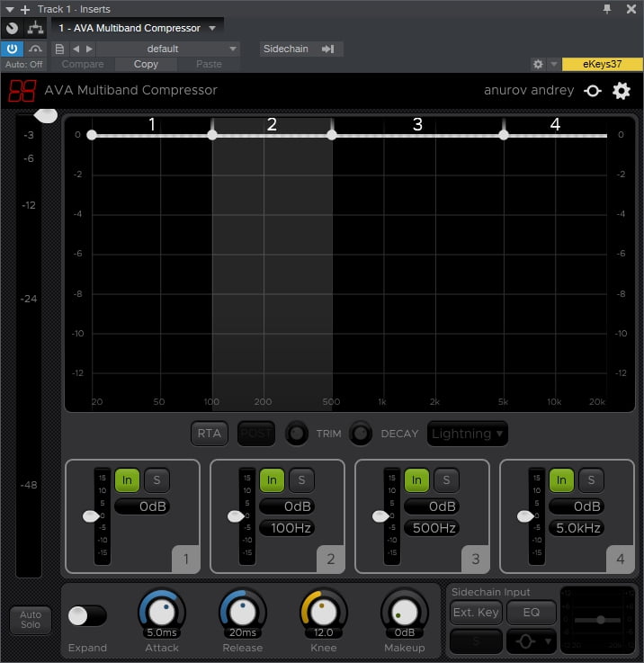
Task: Open the default preset dropdown
Action: (167, 49)
